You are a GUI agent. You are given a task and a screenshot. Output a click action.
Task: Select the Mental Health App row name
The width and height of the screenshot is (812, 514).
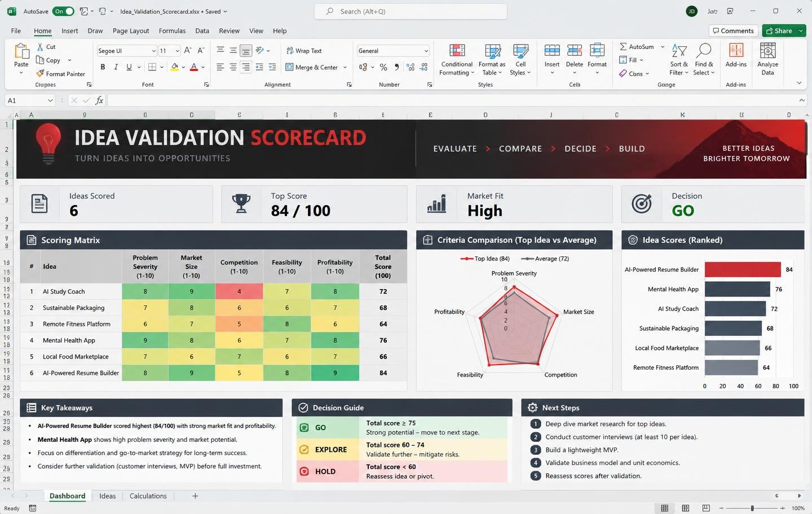(x=69, y=340)
